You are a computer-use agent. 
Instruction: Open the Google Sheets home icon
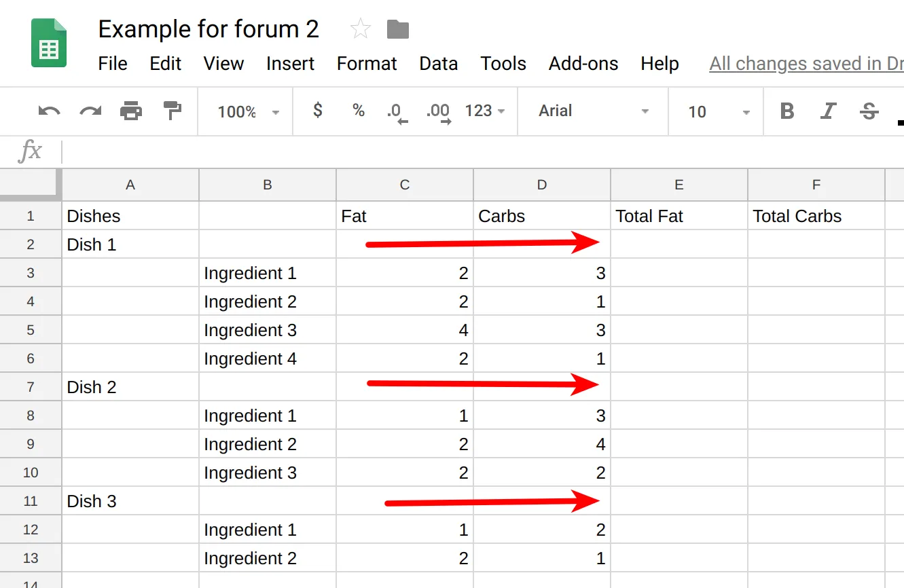pyautogui.click(x=49, y=43)
